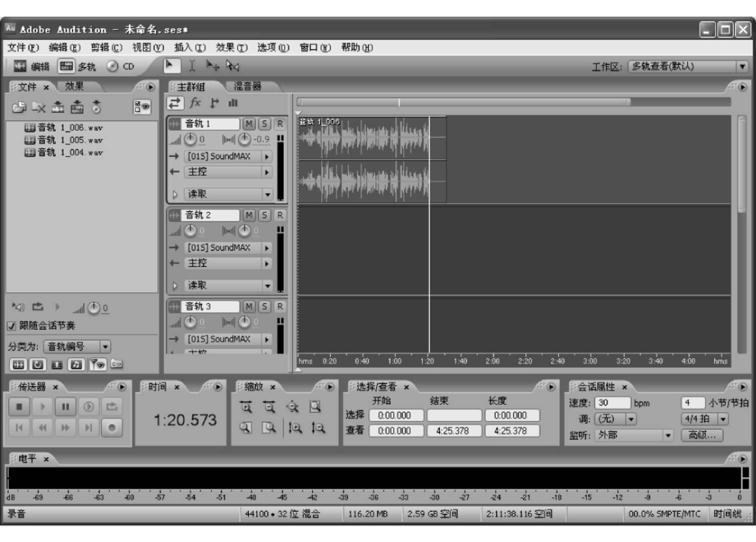Click zoom out horizontally icon
Screen dimensions: 756x542
point(269,407)
